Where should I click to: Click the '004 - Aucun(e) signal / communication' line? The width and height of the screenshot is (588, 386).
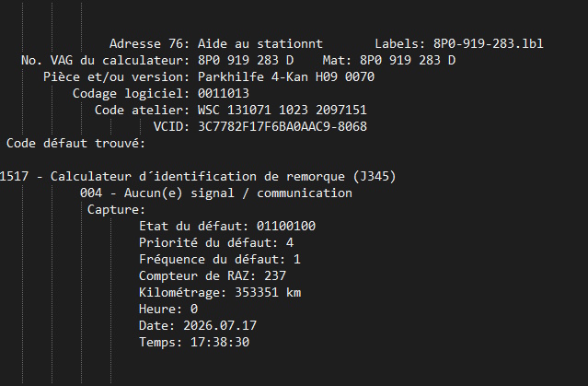(216, 193)
